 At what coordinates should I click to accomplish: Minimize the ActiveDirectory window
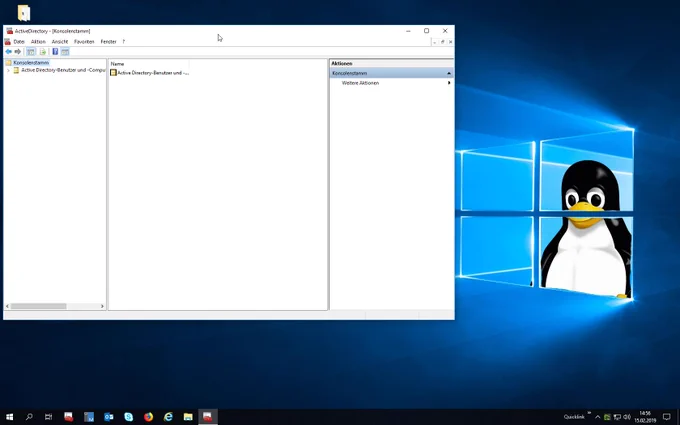(408, 31)
